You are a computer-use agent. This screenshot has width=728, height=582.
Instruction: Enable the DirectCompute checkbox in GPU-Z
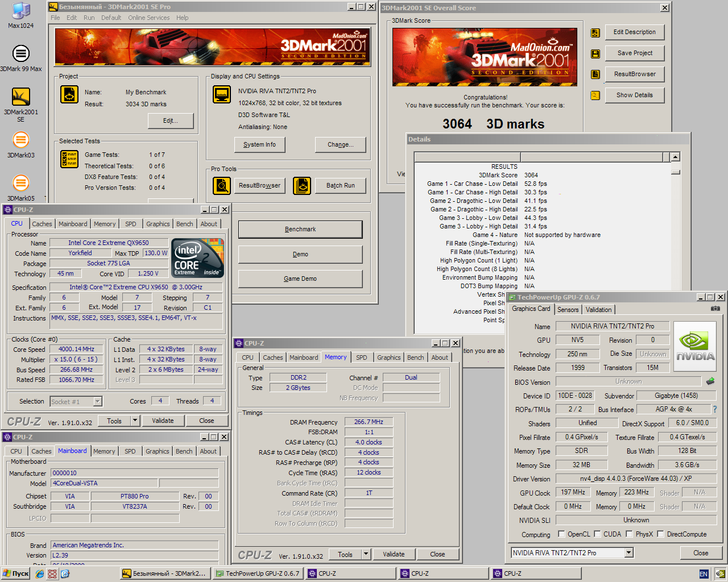coord(661,534)
